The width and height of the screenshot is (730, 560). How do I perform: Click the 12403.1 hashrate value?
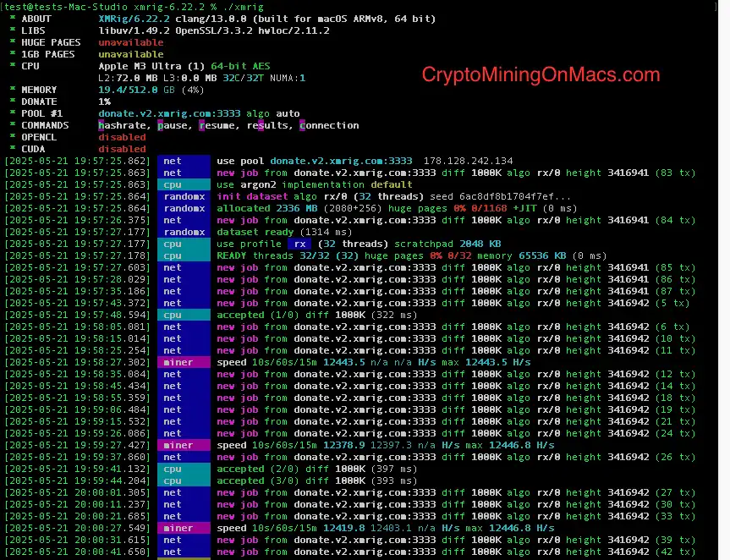391,529
